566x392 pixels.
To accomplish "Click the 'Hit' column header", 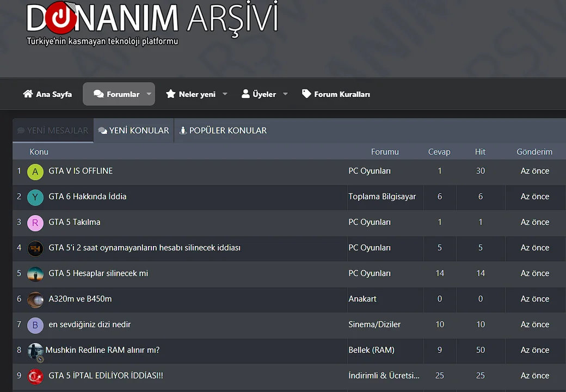I will [480, 151].
